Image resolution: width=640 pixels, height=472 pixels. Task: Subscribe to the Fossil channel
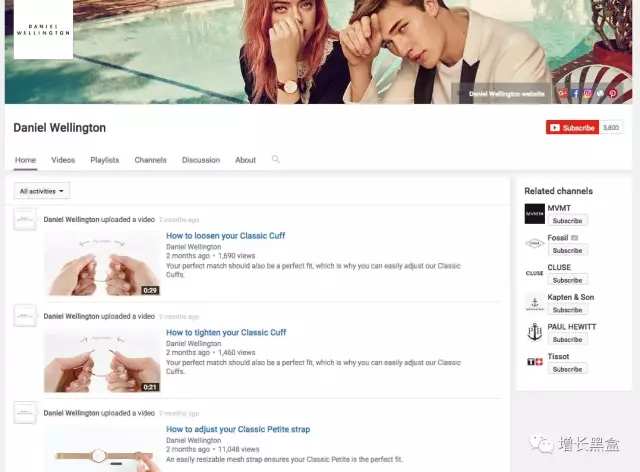click(x=567, y=250)
